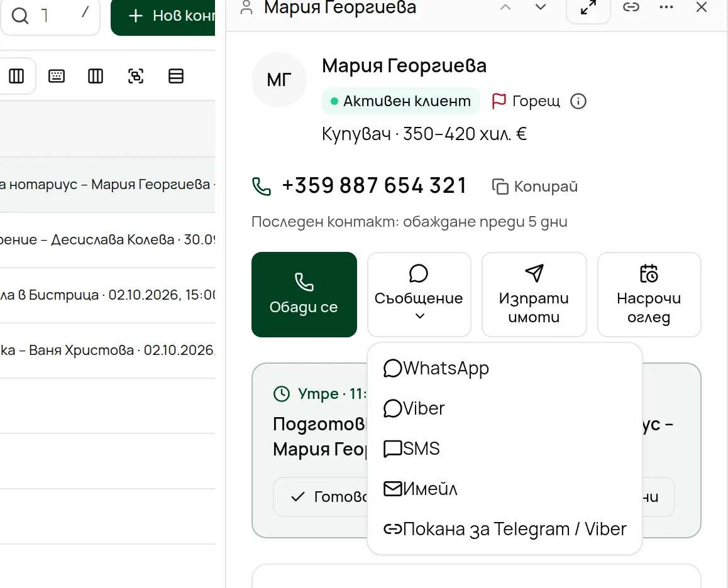The width and height of the screenshot is (728, 588).
Task: Expand the contact panel to full screen
Action: coord(588,8)
